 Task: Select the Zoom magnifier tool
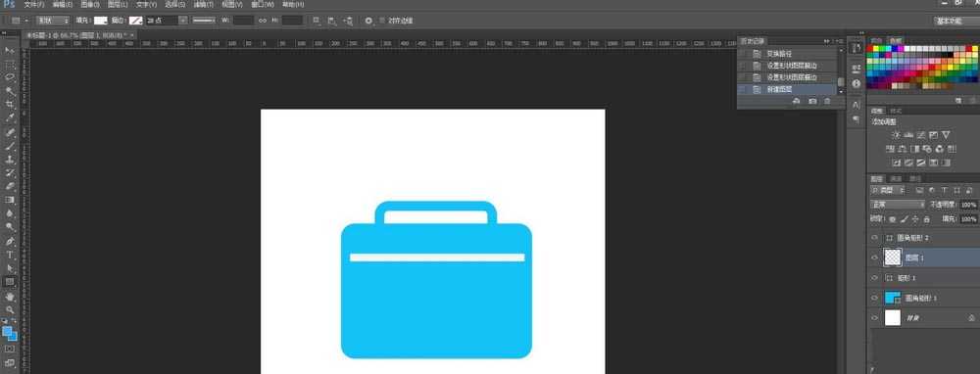click(x=10, y=309)
